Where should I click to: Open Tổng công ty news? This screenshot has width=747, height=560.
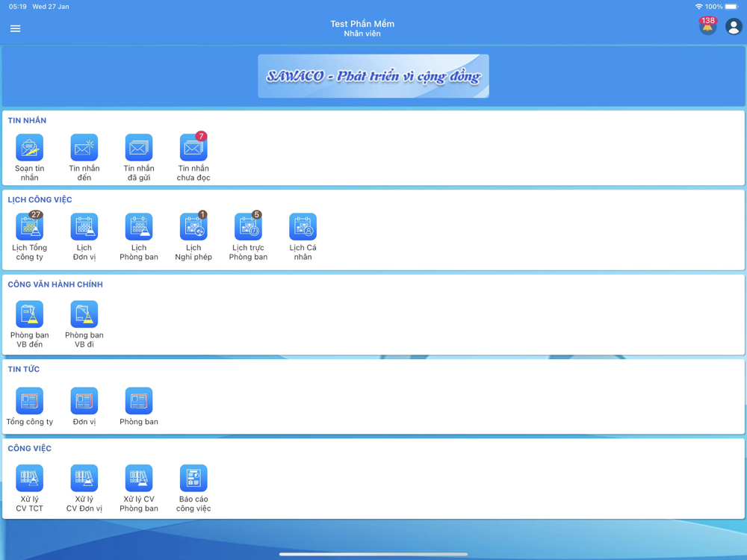pyautogui.click(x=30, y=401)
